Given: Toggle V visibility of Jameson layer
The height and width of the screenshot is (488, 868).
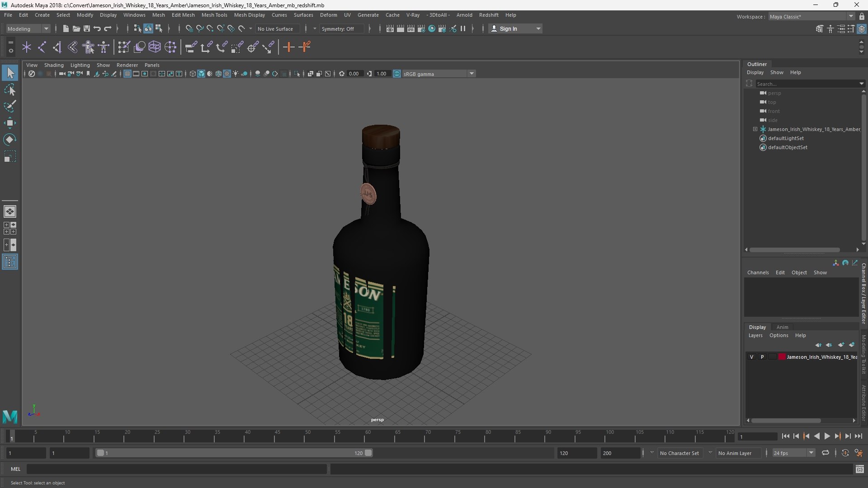Looking at the screenshot, I should 752,357.
